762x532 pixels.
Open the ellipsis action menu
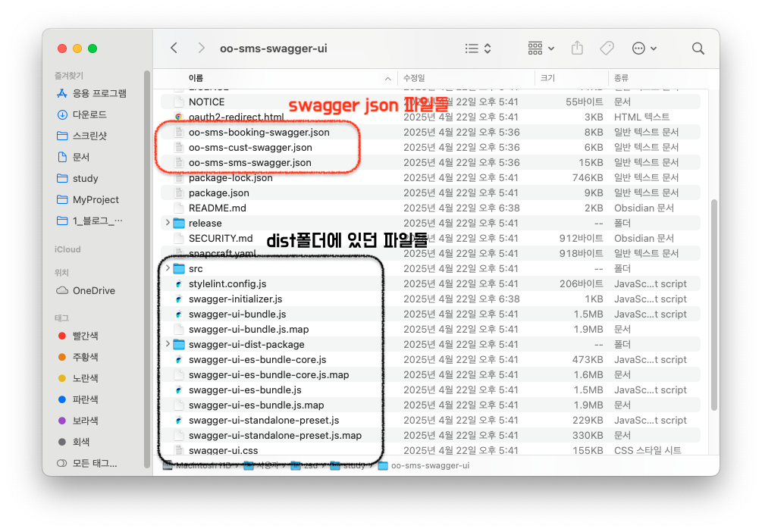pos(644,48)
